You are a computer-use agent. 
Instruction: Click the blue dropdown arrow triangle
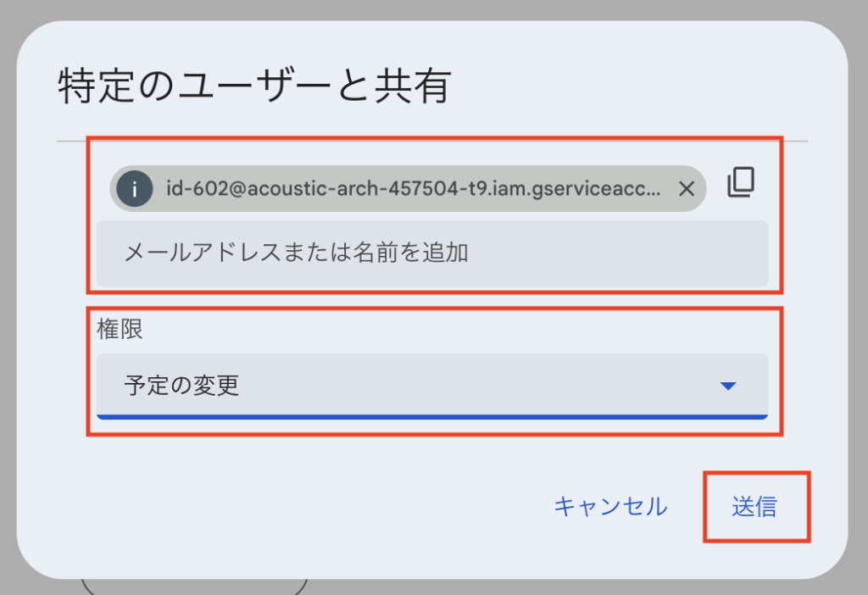728,386
